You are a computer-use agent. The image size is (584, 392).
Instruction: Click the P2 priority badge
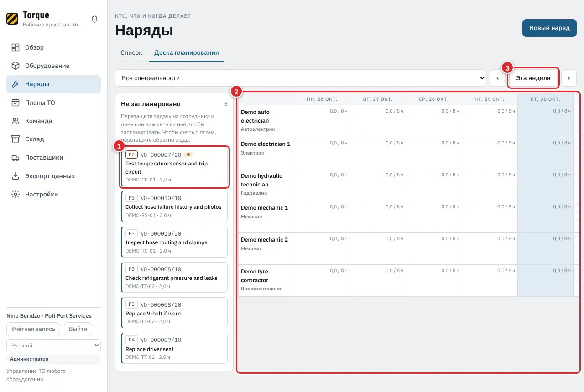[x=131, y=155]
